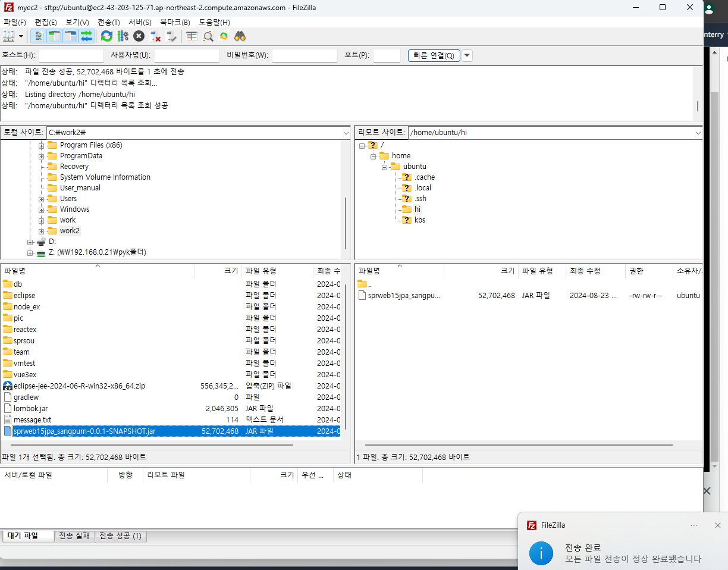The image size is (728, 570).
Task: Expand the Windows tree node
Action: tap(42, 209)
